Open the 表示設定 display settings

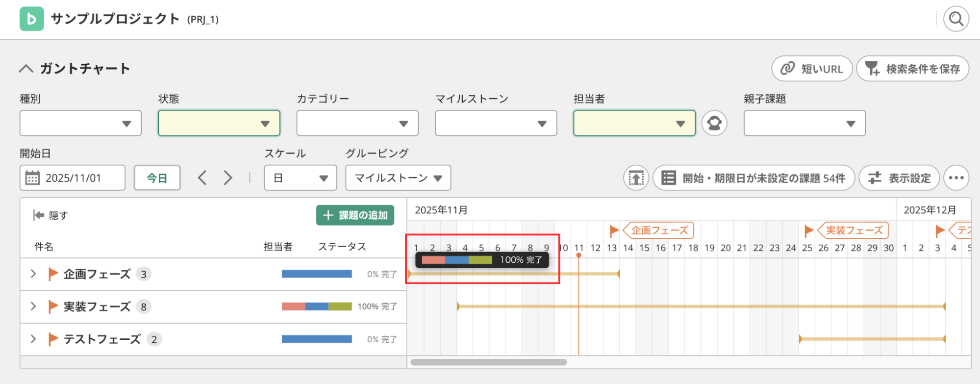tap(899, 178)
